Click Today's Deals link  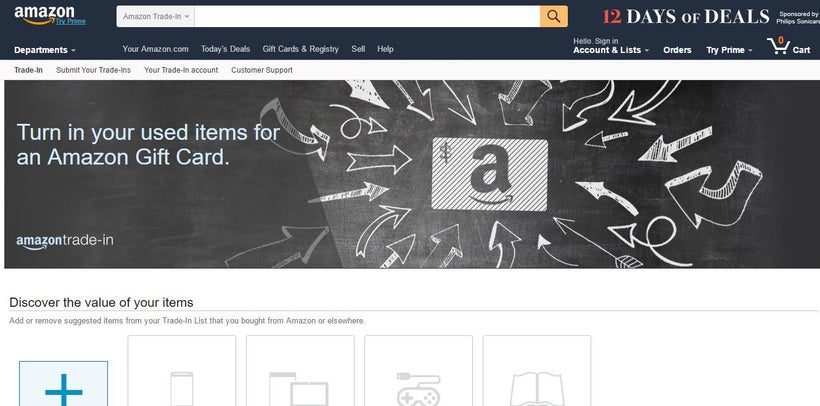[225, 49]
